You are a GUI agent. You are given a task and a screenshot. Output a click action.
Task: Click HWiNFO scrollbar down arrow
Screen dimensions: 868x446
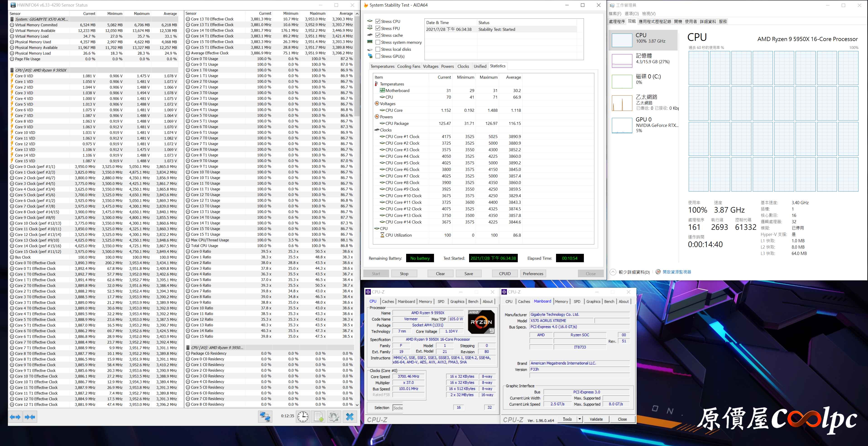[x=357, y=405]
